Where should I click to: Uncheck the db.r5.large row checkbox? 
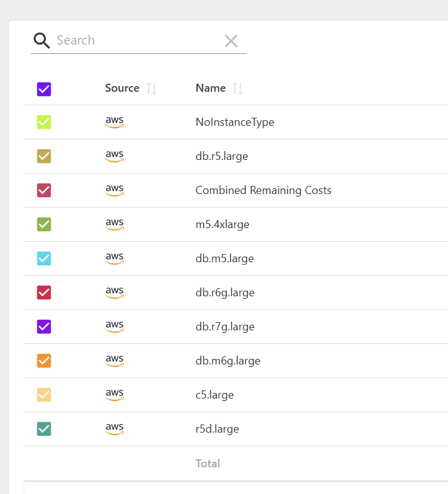(x=44, y=156)
